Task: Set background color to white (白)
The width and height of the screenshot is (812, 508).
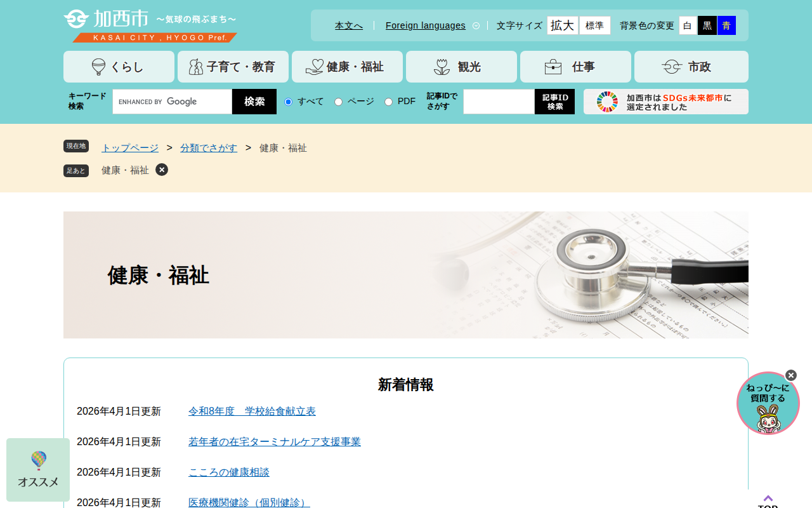Action: pyautogui.click(x=688, y=25)
